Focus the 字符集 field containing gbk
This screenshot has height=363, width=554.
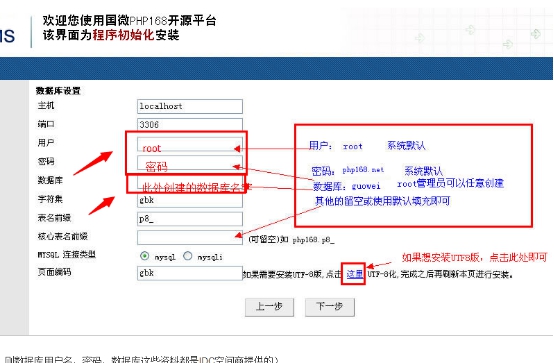tap(190, 200)
